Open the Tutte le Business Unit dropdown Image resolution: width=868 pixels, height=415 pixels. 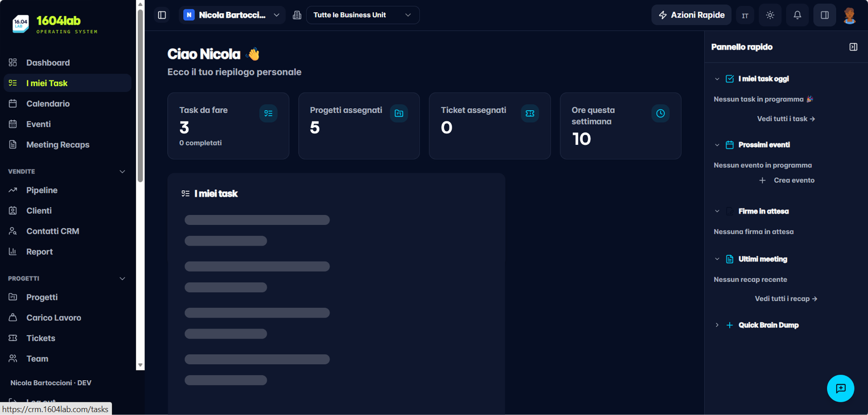(363, 15)
